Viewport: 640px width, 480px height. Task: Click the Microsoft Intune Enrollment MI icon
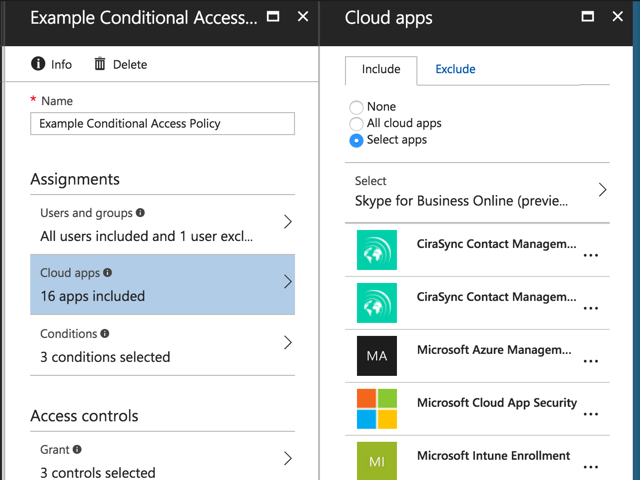pyautogui.click(x=377, y=461)
